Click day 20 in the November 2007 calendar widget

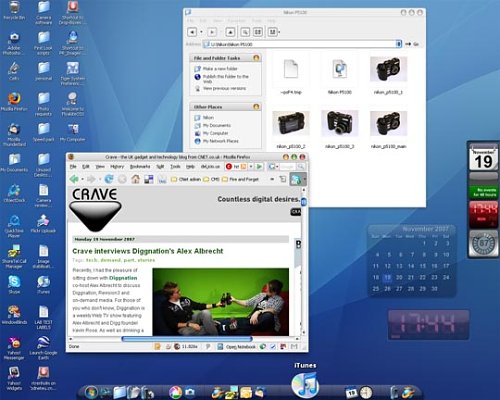399,277
